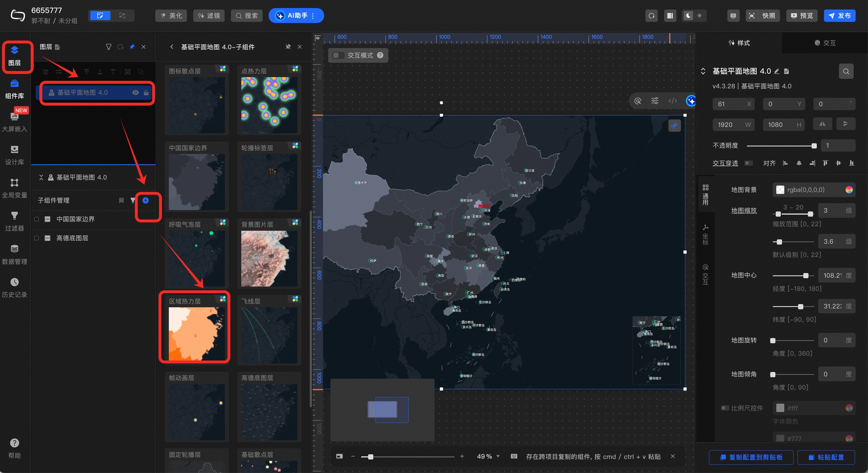Expand the AI助手 more options menu
The width and height of the screenshot is (868, 473).
313,16
